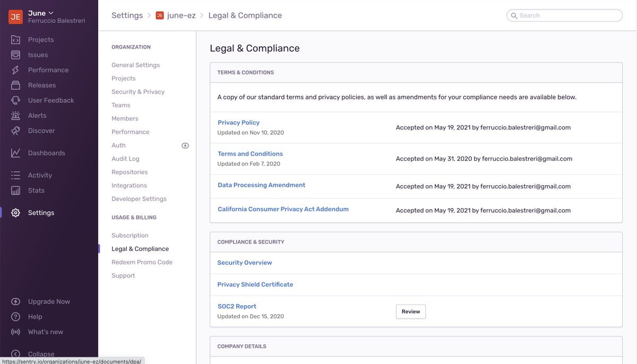637x364 pixels.
Task: Click the upgrade badge next to Auth
Action: click(x=185, y=145)
